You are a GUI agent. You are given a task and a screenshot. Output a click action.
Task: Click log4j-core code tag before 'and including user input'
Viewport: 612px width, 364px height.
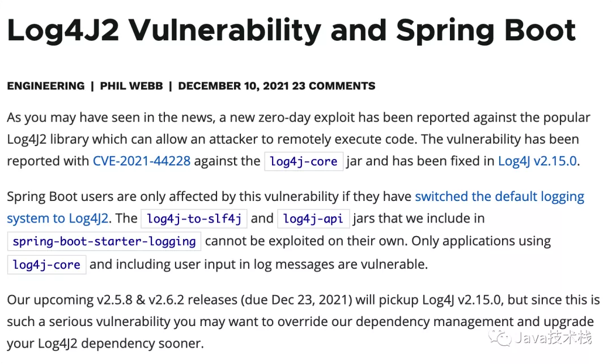click(46, 264)
